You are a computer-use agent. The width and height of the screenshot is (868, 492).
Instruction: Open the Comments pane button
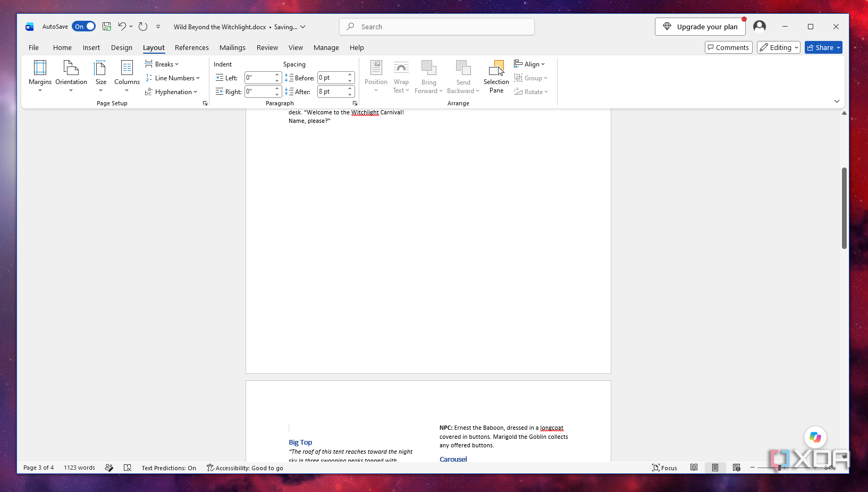pyautogui.click(x=728, y=47)
